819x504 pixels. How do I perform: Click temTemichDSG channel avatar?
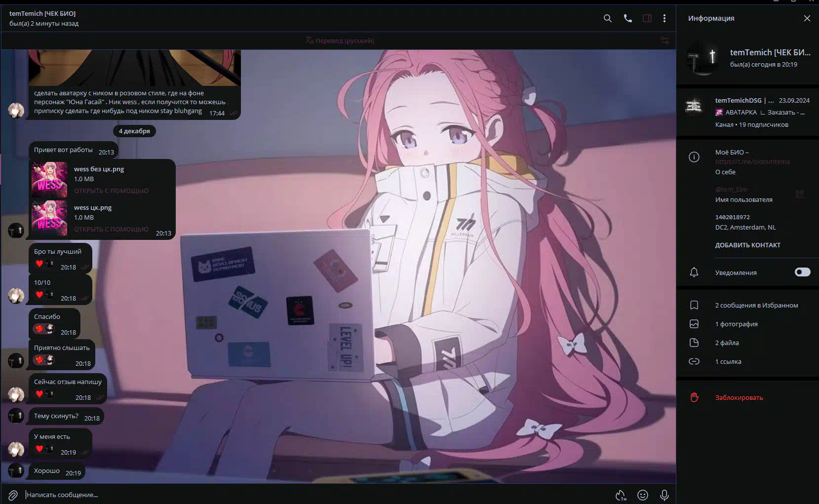pos(694,106)
